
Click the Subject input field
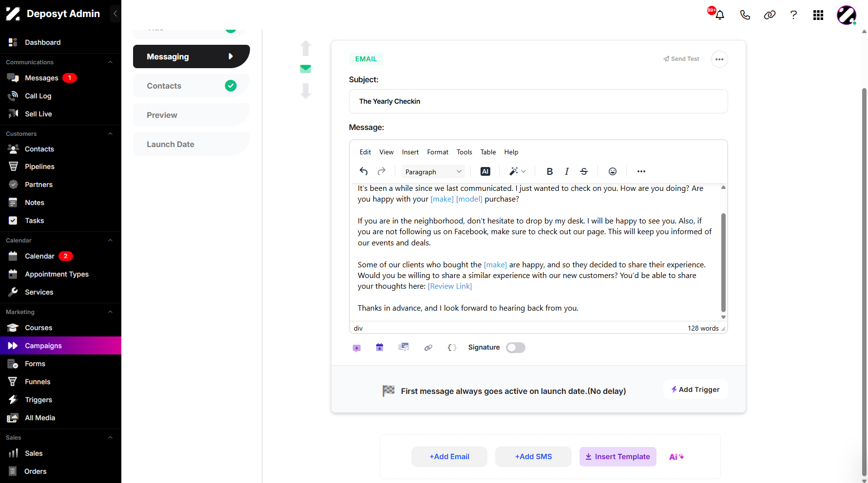coord(538,101)
